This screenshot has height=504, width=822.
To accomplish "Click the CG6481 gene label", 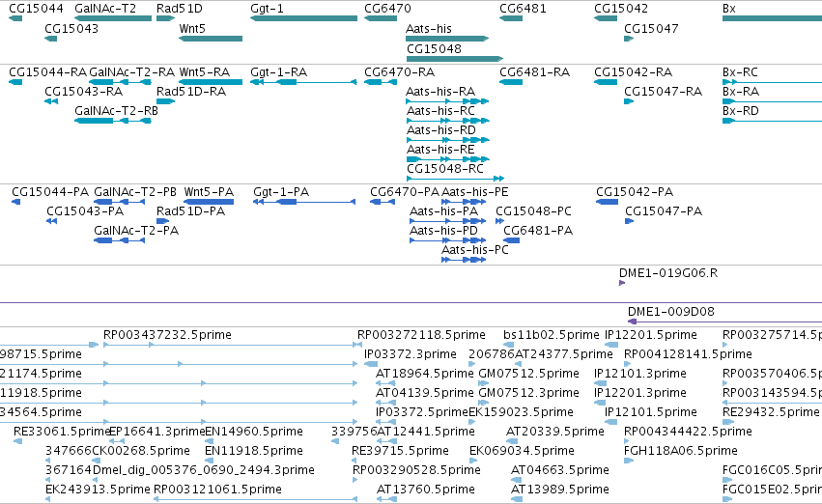I will coord(523,9).
